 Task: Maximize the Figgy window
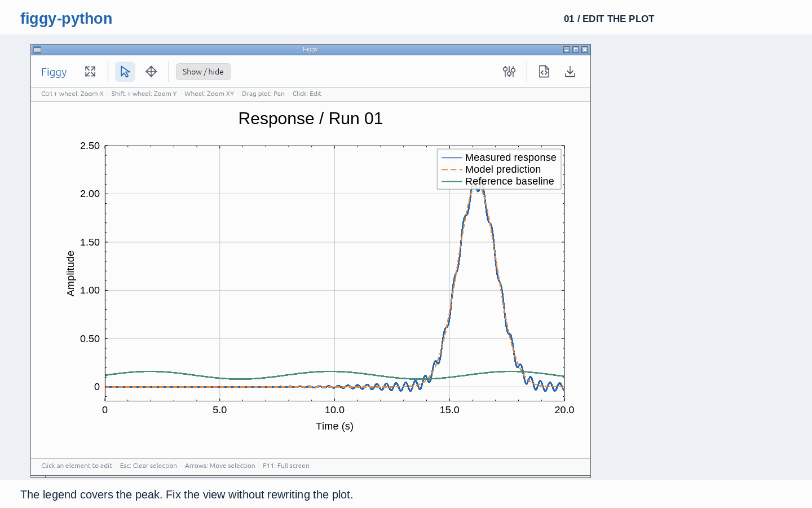(576, 50)
